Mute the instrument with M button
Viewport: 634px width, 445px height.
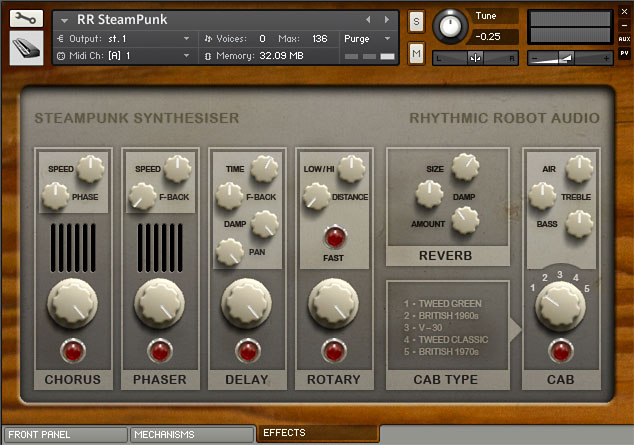416,53
